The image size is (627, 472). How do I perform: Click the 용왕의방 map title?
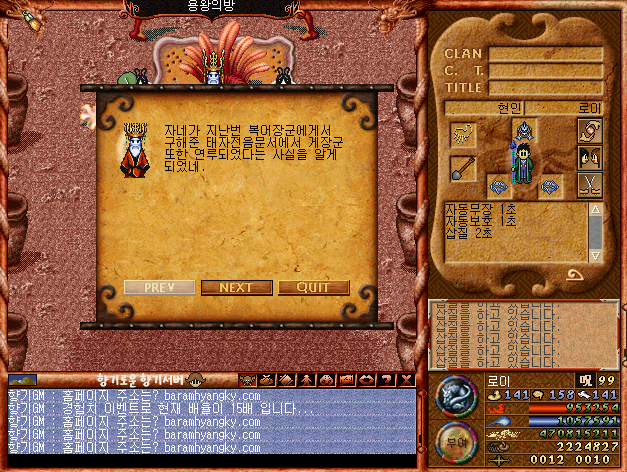point(211,6)
